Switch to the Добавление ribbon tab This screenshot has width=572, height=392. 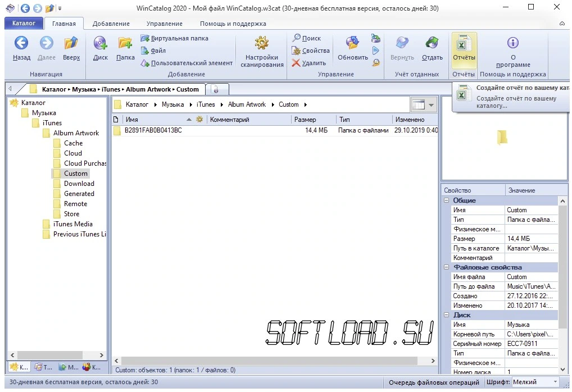click(111, 24)
